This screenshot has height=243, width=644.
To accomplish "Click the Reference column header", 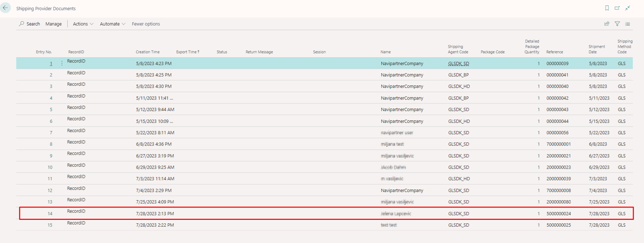I will point(555,52).
